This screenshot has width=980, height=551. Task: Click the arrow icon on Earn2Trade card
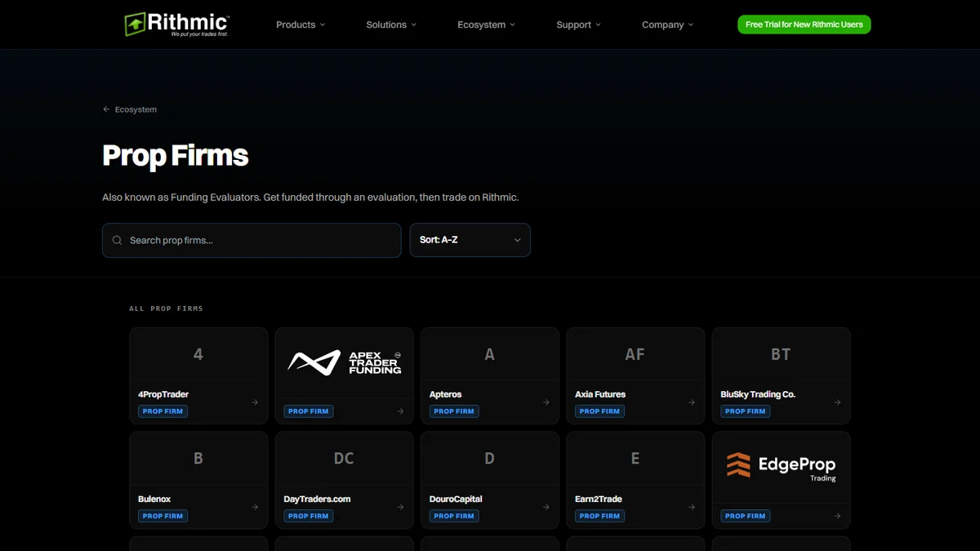(692, 507)
